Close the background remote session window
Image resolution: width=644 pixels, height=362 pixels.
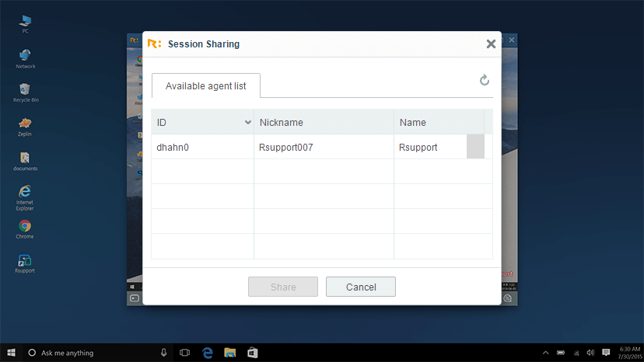click(512, 40)
